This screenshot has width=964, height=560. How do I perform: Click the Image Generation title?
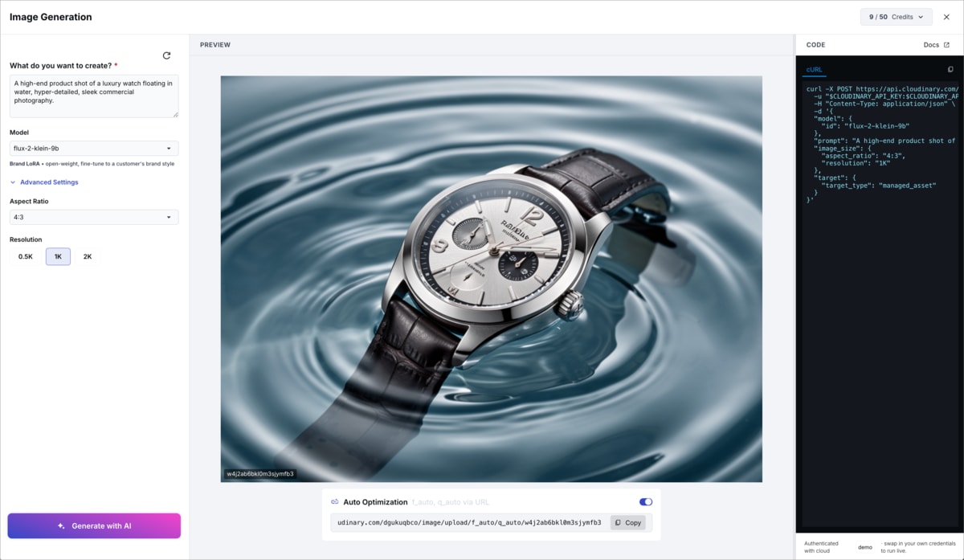[x=51, y=17]
